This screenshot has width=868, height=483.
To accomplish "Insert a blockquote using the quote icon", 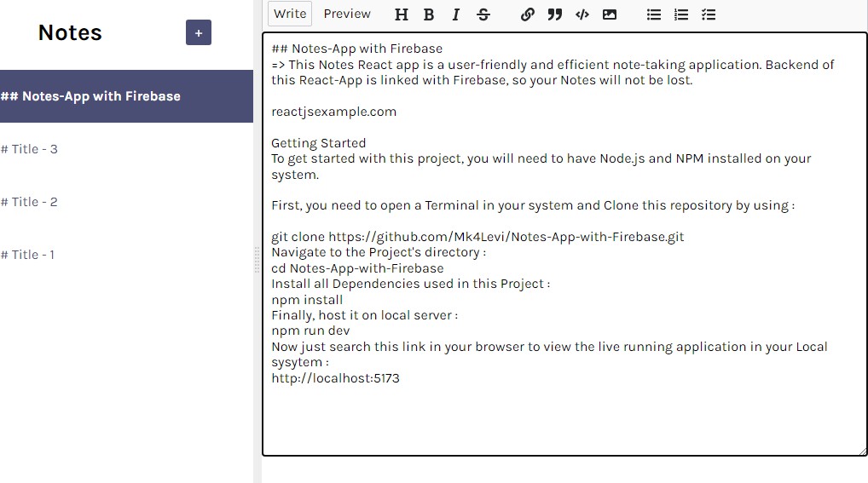I will click(x=555, y=14).
